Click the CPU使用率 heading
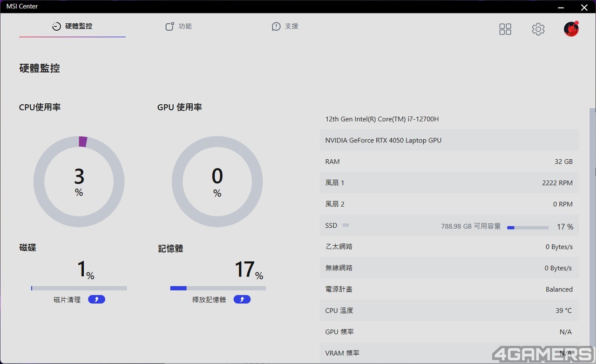596x364 pixels. click(x=40, y=107)
